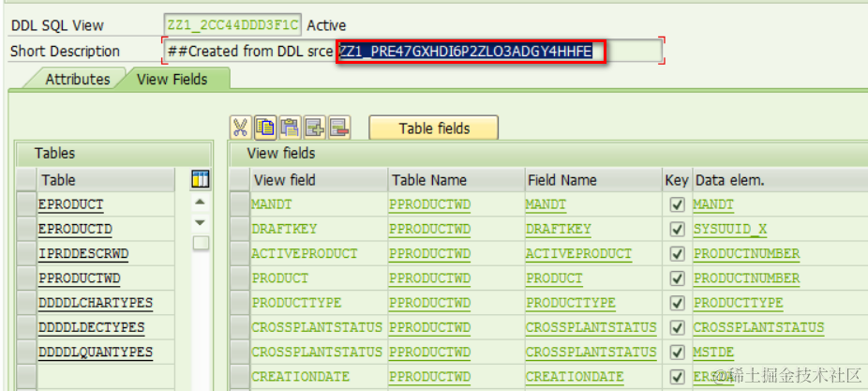868x391 pixels.
Task: Click EPRODUCT in the Tables list
Action: (x=71, y=205)
